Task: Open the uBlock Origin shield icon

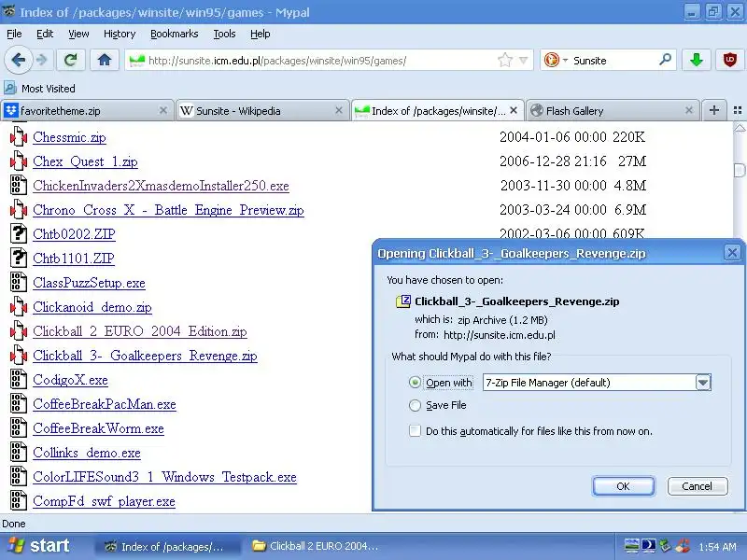Action: coord(729,61)
